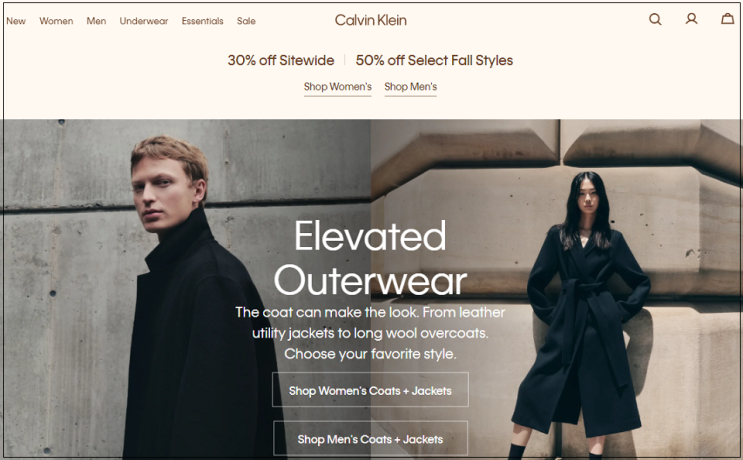
Task: Click the 50% off Select Fall Styles text
Action: [434, 61]
